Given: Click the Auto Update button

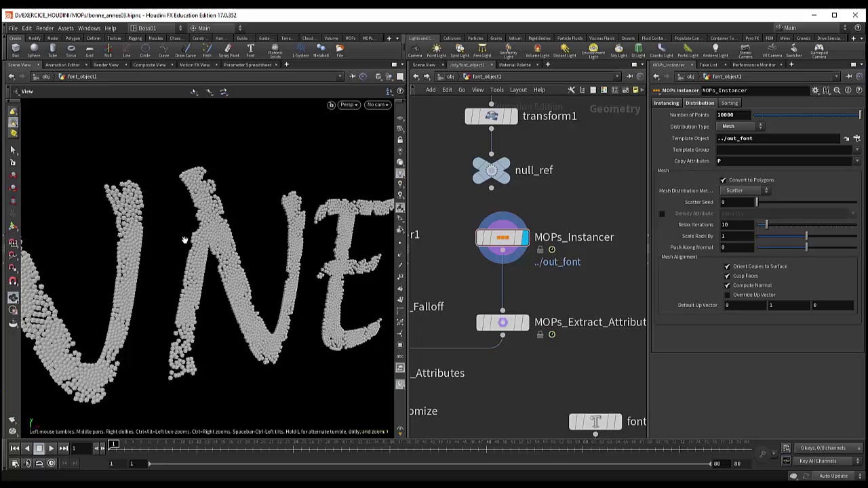Looking at the screenshot, I should [833, 476].
